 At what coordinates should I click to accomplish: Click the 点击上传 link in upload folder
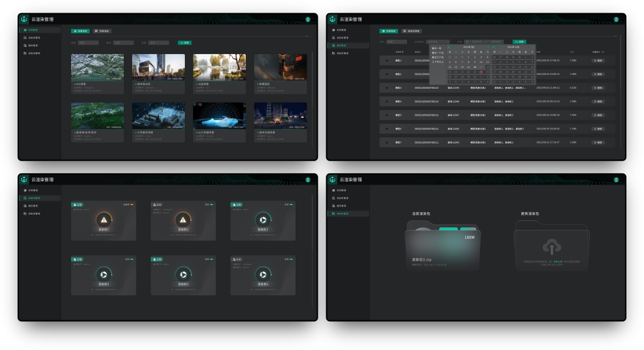click(x=558, y=260)
